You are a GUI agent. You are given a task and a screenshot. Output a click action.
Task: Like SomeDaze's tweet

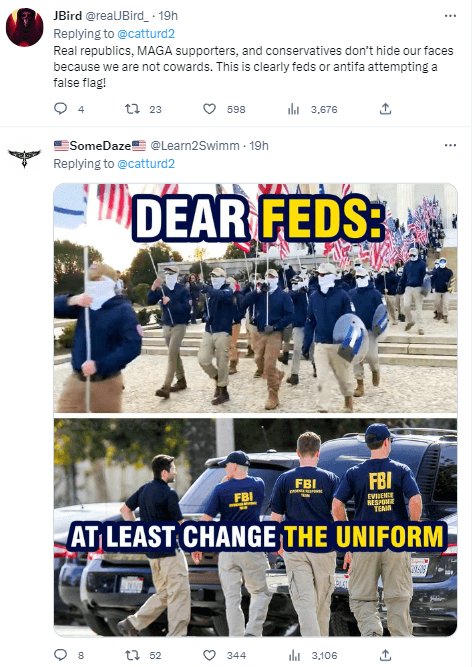tap(209, 656)
